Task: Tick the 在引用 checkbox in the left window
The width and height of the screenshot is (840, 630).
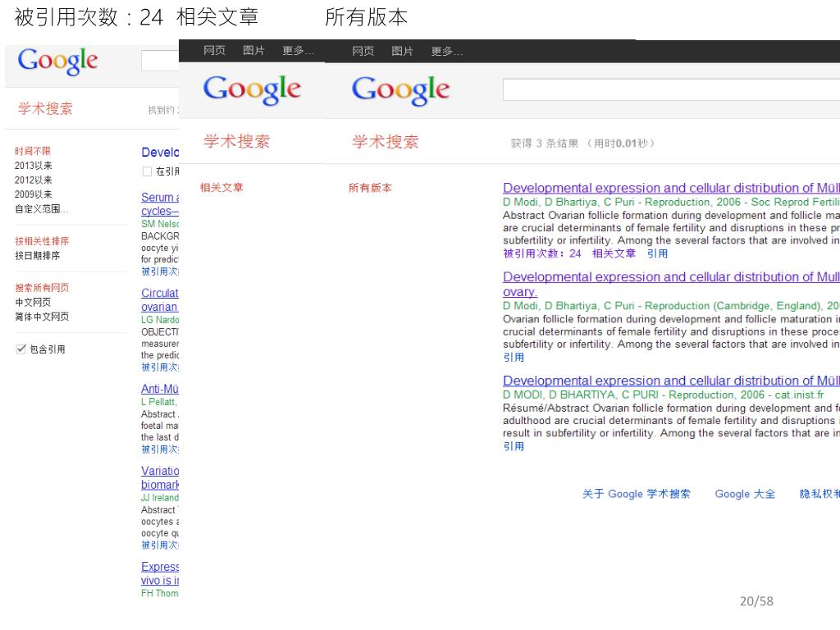Action: 147,171
